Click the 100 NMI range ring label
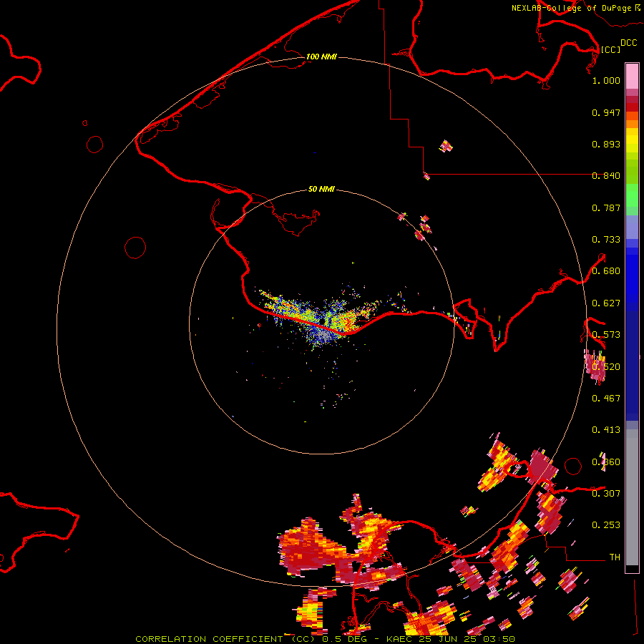 [321, 57]
